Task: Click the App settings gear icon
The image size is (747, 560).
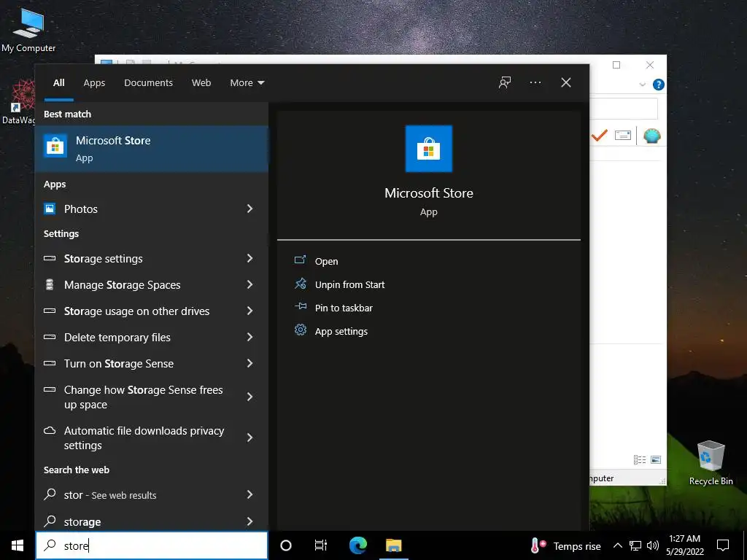Action: point(300,330)
